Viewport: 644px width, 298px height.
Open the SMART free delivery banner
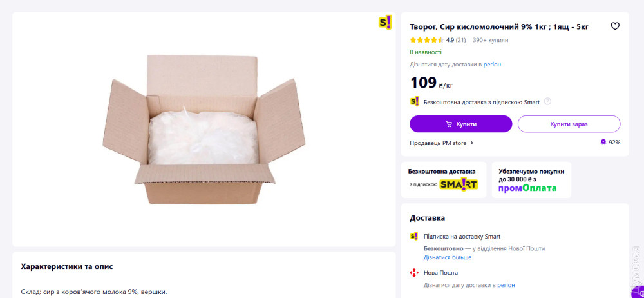443,180
